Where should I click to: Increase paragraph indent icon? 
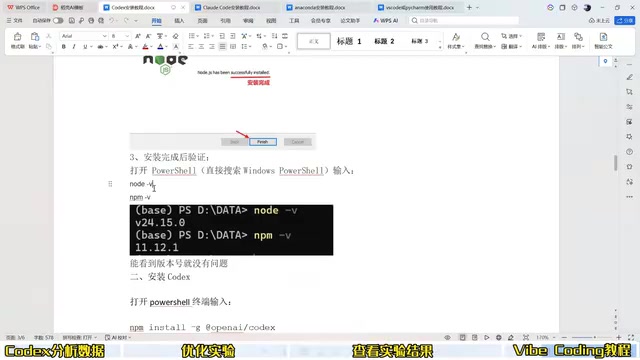coord(233,36)
